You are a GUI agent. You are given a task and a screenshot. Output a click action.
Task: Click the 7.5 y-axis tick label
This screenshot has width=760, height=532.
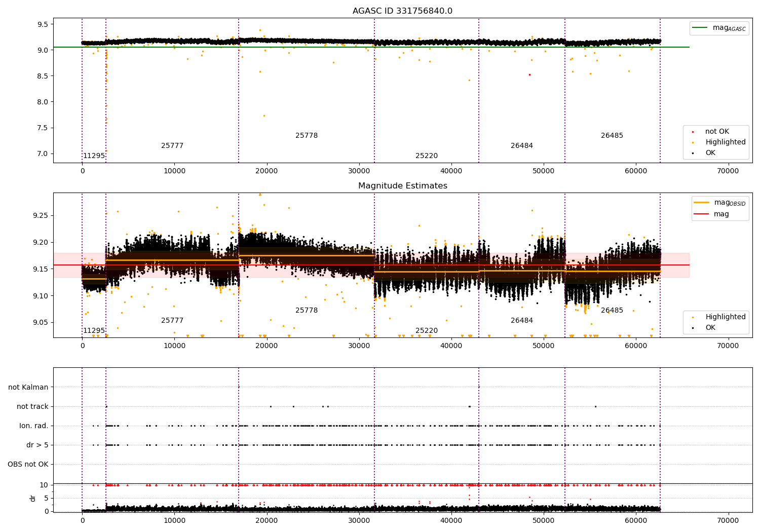coord(43,128)
